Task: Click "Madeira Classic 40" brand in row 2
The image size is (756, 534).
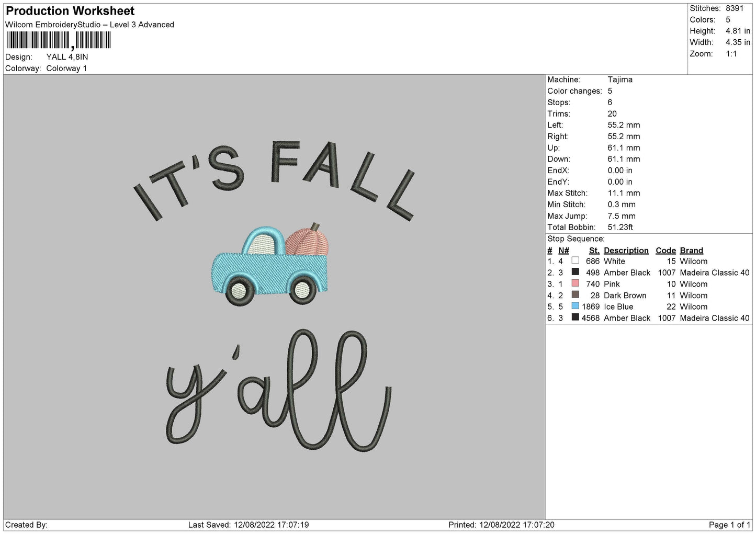Action: [x=715, y=273]
